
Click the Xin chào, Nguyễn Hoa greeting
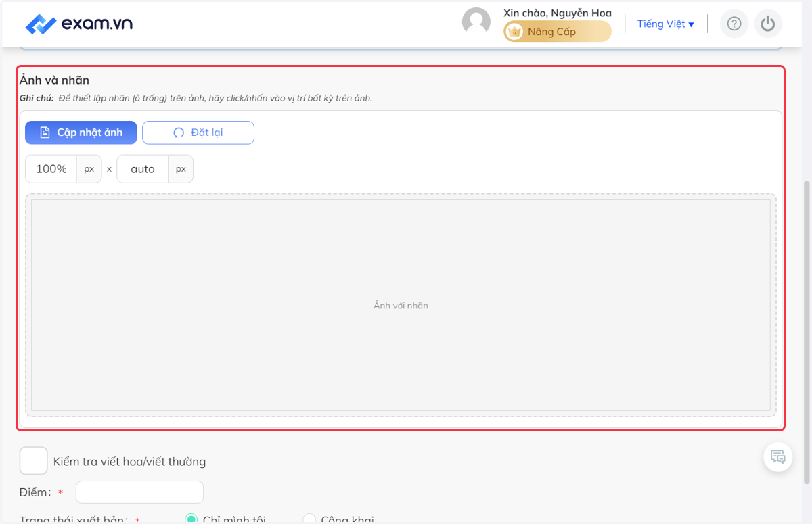pos(558,13)
